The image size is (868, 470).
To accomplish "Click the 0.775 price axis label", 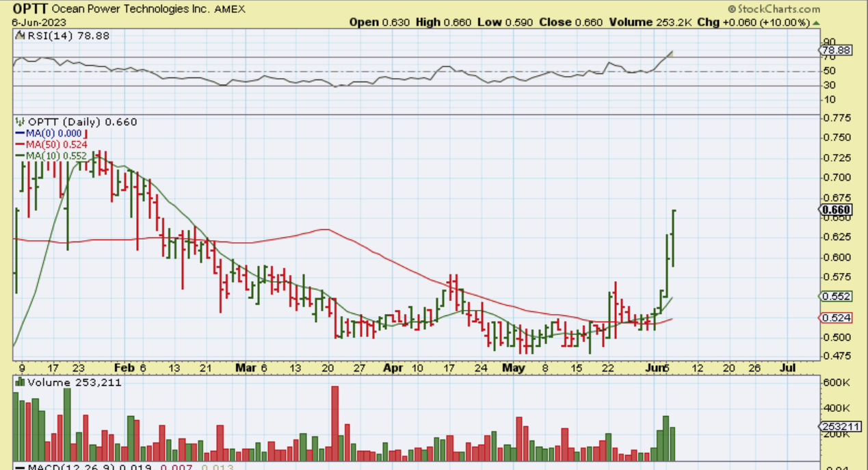I will pyautogui.click(x=838, y=118).
